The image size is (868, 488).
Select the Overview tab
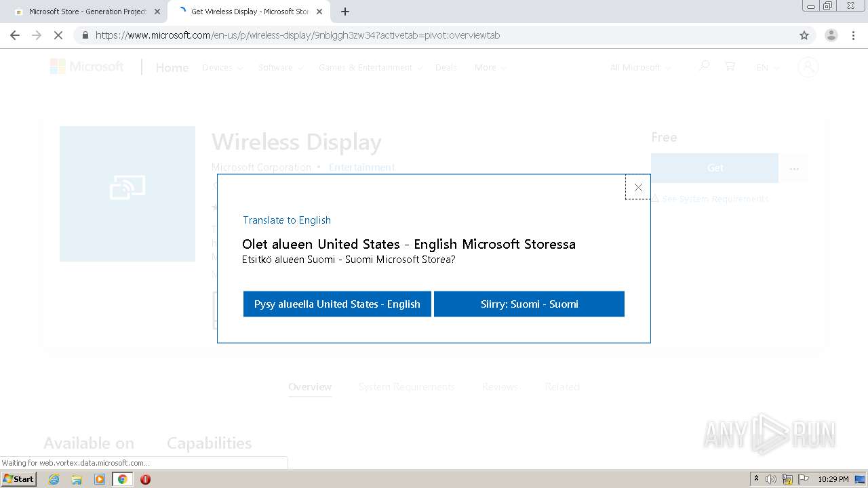pos(310,387)
